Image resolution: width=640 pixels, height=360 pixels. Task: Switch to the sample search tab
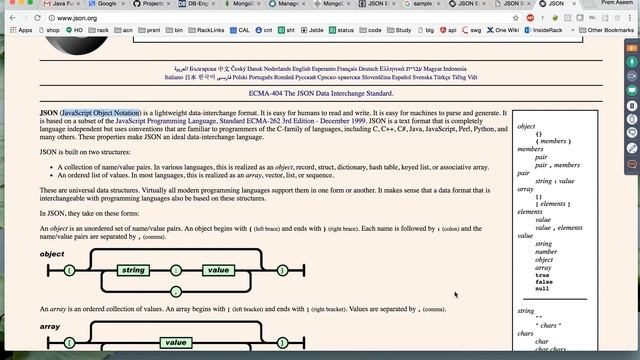tap(422, 4)
